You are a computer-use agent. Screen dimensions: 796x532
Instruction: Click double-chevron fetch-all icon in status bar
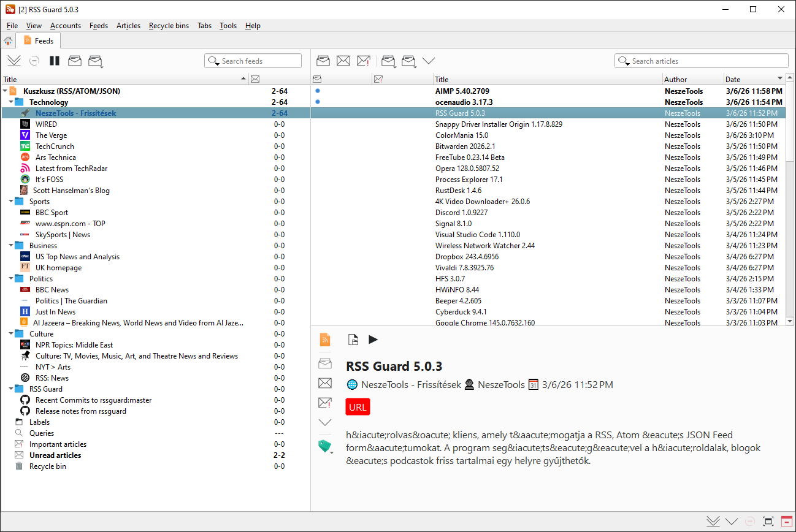coord(713,522)
